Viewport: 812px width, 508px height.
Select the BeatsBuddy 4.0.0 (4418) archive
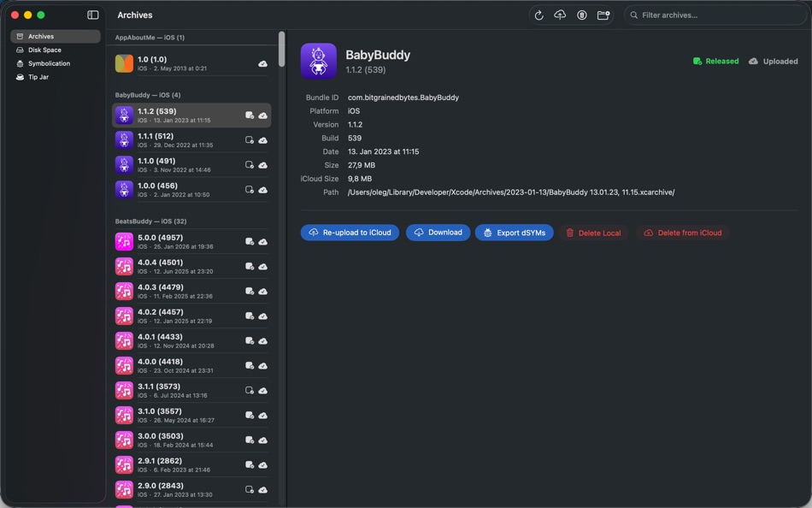click(191, 366)
